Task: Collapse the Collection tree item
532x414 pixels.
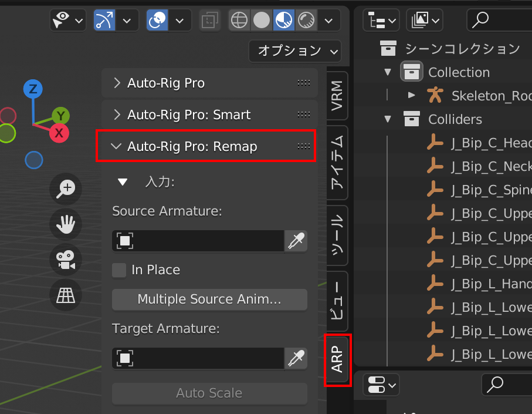Action: pyautogui.click(x=388, y=72)
